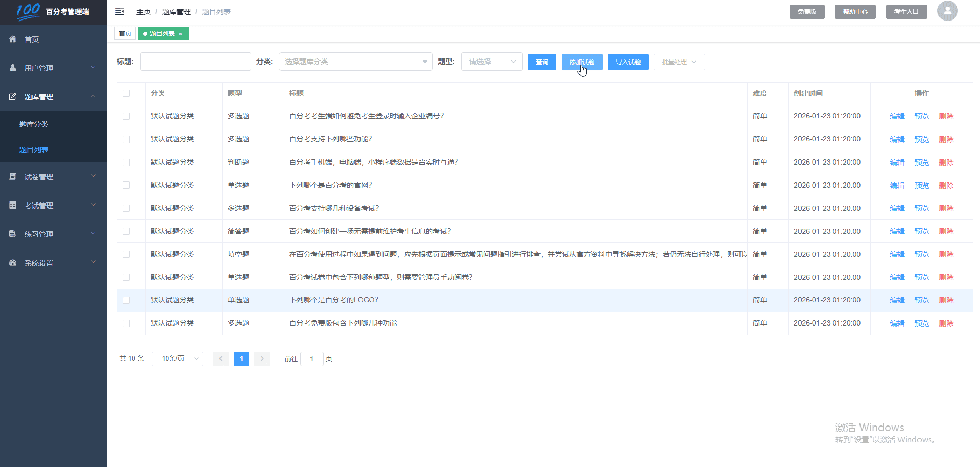The image size is (980, 467).
Task: Expand the 批量处理 dropdown menu
Action: pyautogui.click(x=679, y=62)
